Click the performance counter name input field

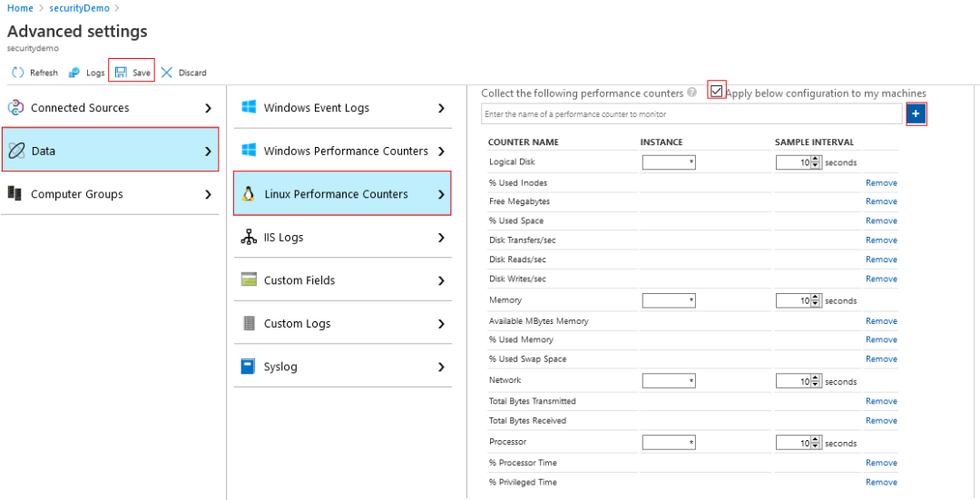[691, 114]
